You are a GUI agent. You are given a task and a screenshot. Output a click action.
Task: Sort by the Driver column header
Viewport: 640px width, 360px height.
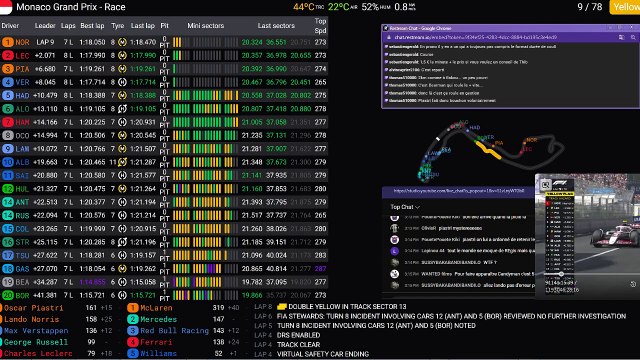click(10, 26)
